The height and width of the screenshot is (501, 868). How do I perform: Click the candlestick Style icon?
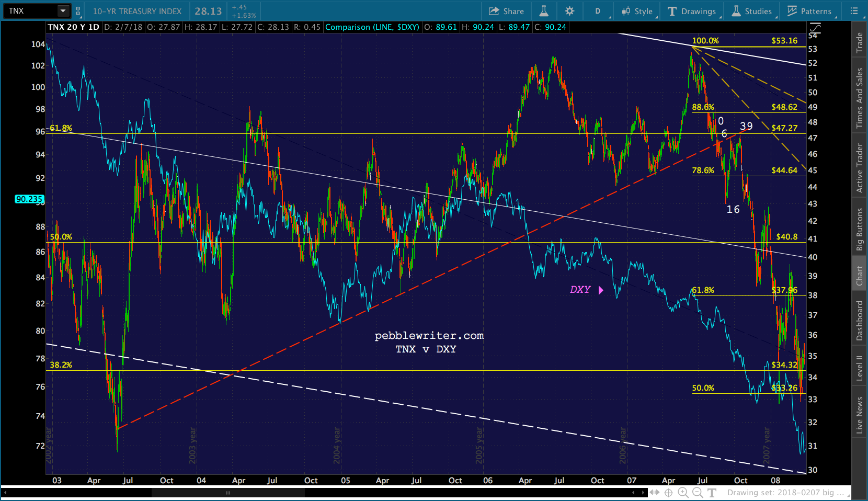626,11
